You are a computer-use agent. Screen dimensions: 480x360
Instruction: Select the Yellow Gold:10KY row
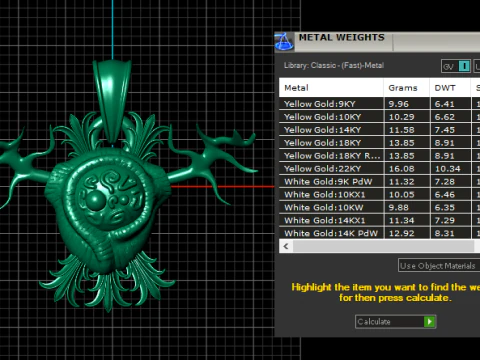pyautogui.click(x=379, y=117)
